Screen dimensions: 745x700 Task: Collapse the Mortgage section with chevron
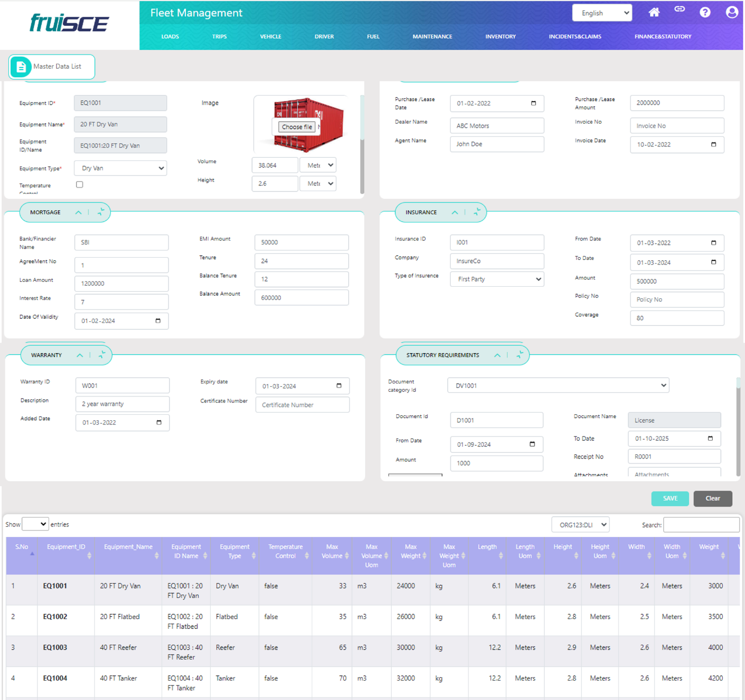click(78, 213)
